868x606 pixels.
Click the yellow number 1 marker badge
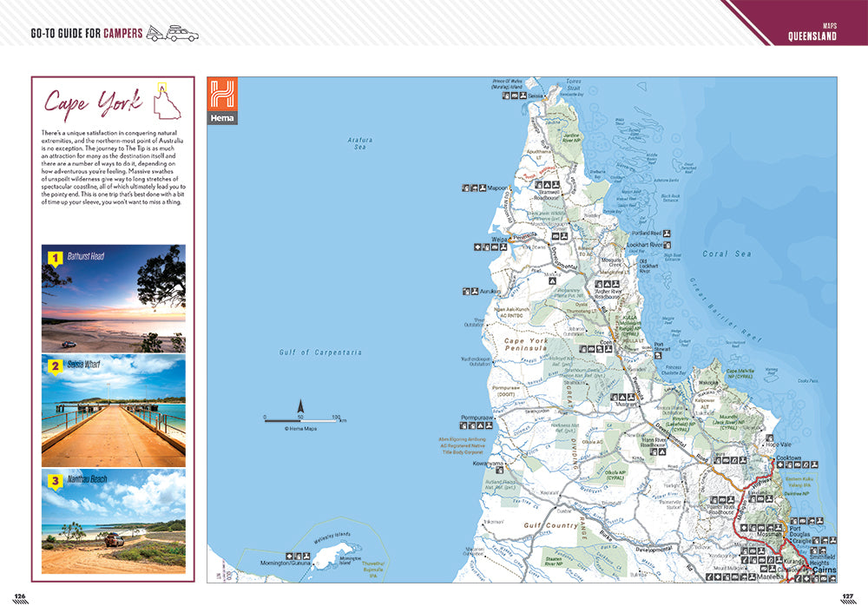click(54, 258)
